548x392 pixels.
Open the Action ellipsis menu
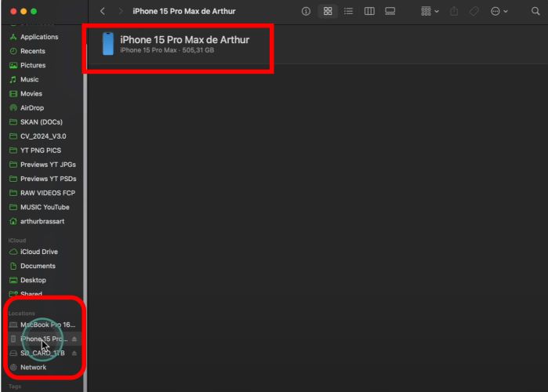499,11
